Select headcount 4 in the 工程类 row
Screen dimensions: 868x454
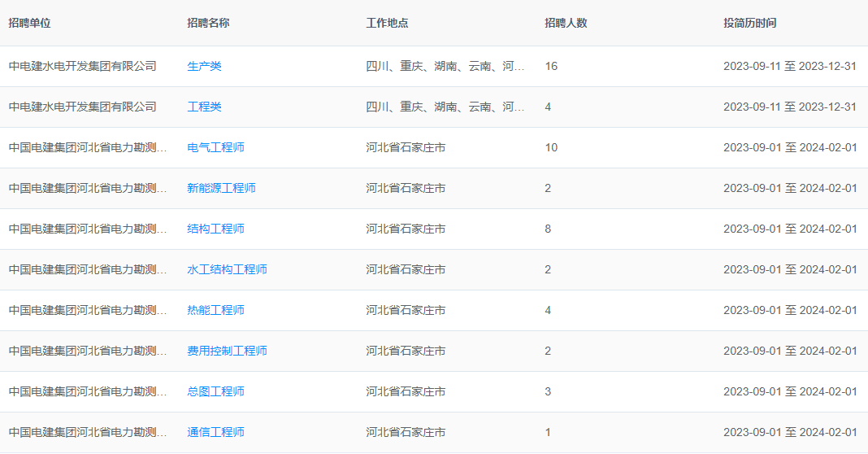[x=548, y=107]
